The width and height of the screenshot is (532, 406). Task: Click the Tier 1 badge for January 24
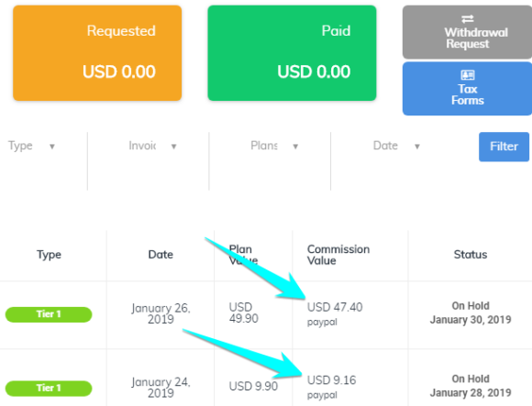tap(49, 388)
